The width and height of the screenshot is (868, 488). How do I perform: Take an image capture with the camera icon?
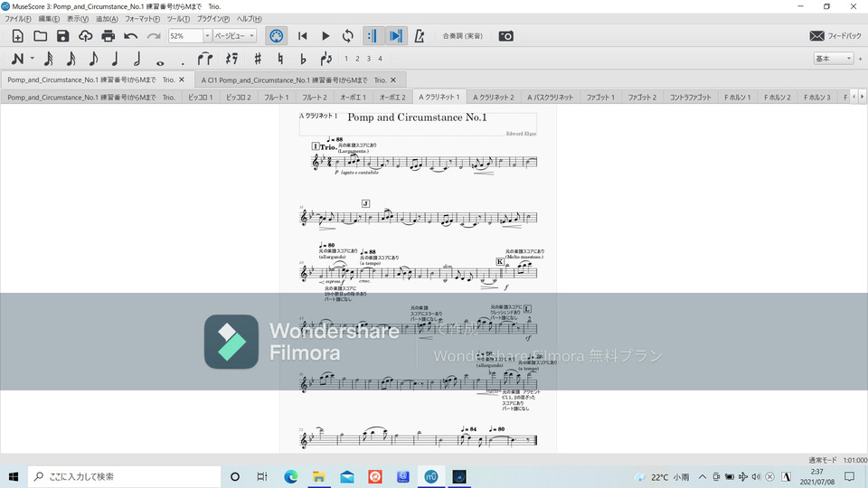[506, 36]
